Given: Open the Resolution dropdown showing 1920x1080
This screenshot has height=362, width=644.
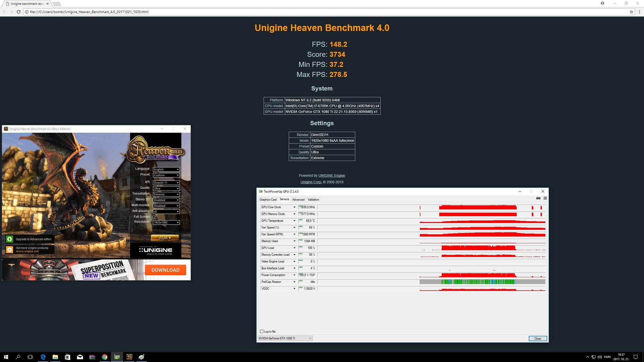Looking at the screenshot, I should click(166, 222).
